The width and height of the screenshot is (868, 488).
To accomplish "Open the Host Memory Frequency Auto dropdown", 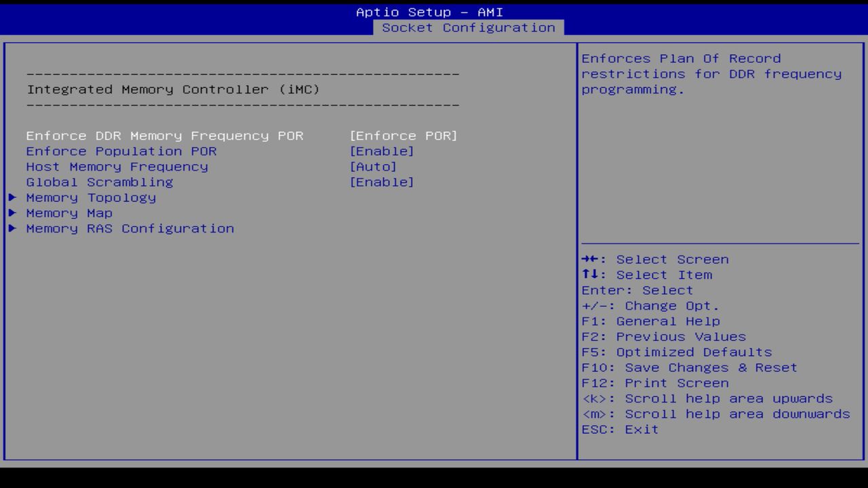I will (x=374, y=166).
